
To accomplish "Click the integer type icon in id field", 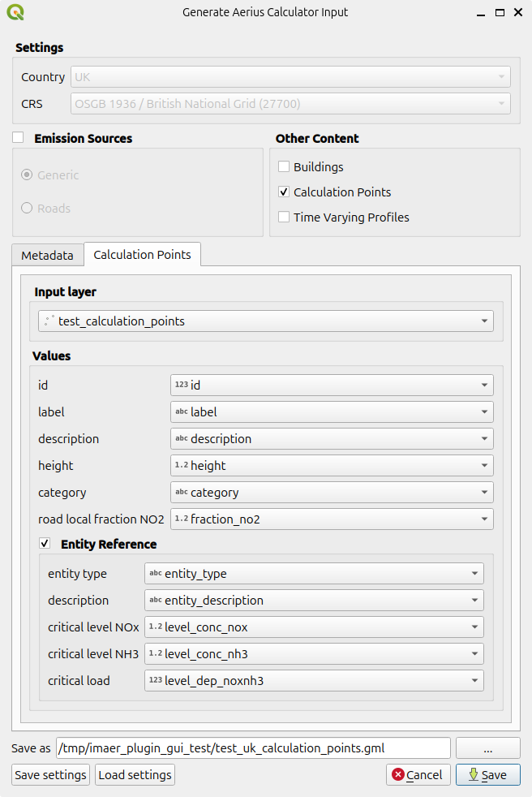I will (181, 385).
